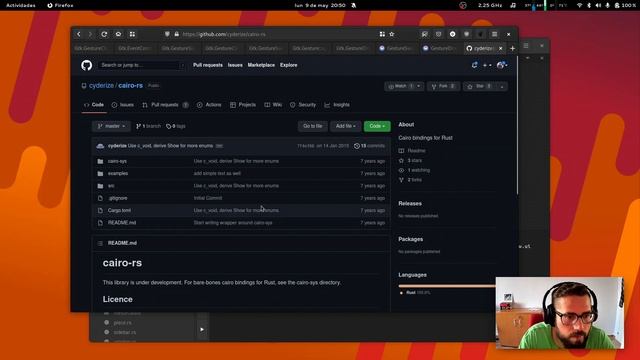The height and width of the screenshot is (360, 640).
Task: Open a new browser tab with plus
Action: pyautogui.click(x=512, y=48)
